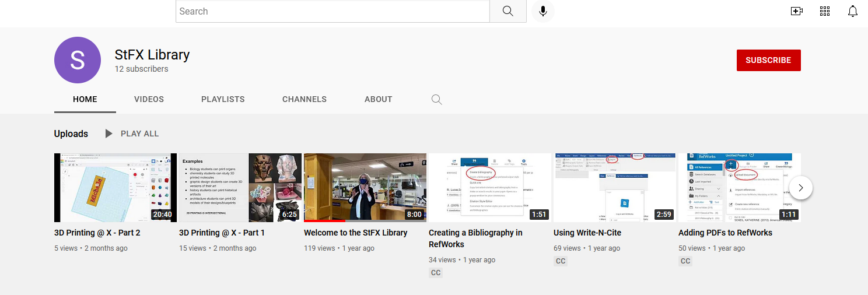This screenshot has height=295, width=868.
Task: Click the 12 subscribers text
Action: point(142,69)
